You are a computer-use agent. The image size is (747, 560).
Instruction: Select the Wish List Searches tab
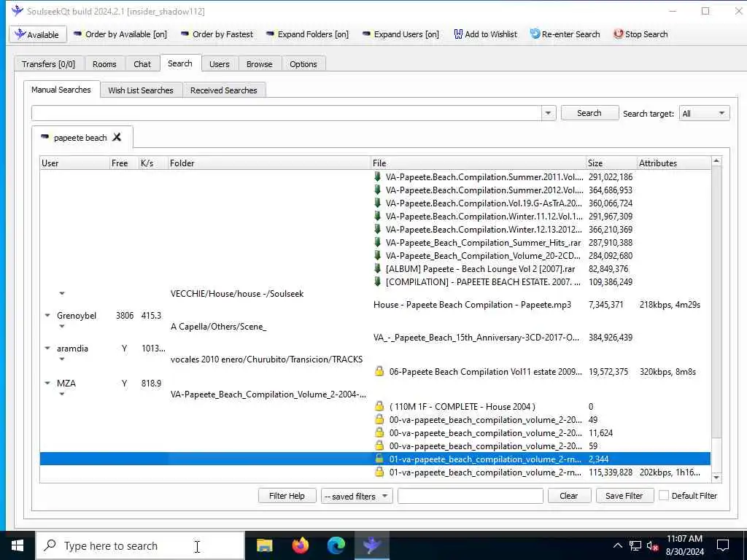coord(141,90)
